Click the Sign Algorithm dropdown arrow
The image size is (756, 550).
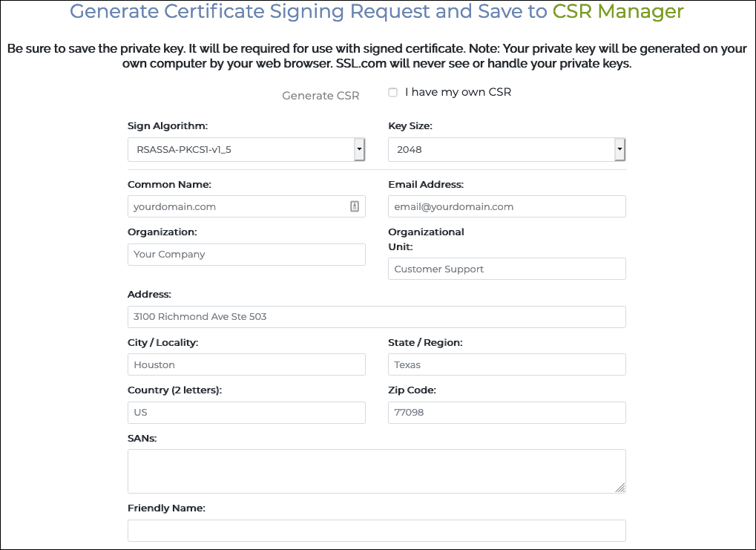[359, 149]
